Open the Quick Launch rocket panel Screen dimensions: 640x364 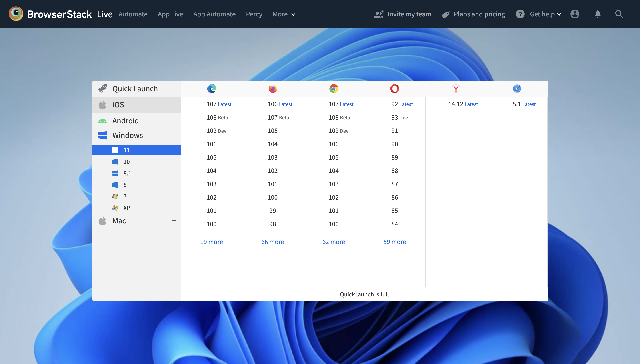[x=135, y=88]
